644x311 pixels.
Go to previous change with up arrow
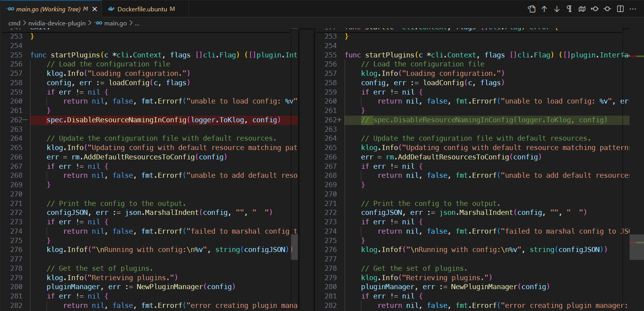544,9
